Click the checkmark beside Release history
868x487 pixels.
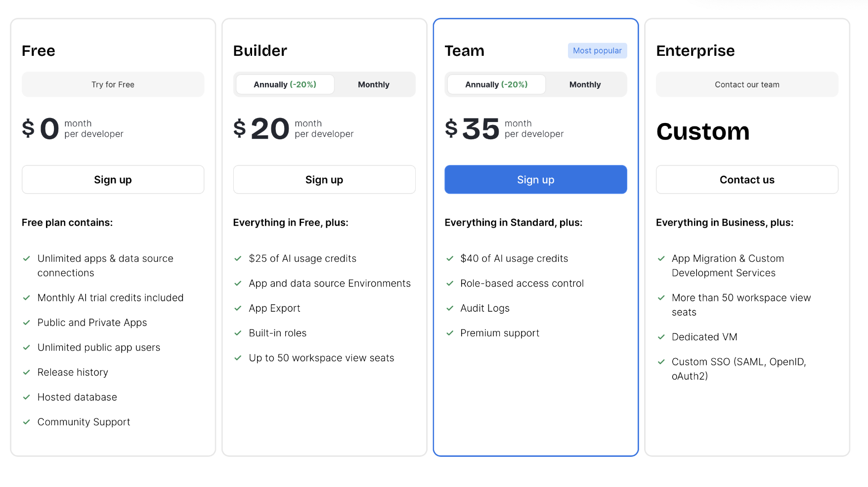coord(27,372)
